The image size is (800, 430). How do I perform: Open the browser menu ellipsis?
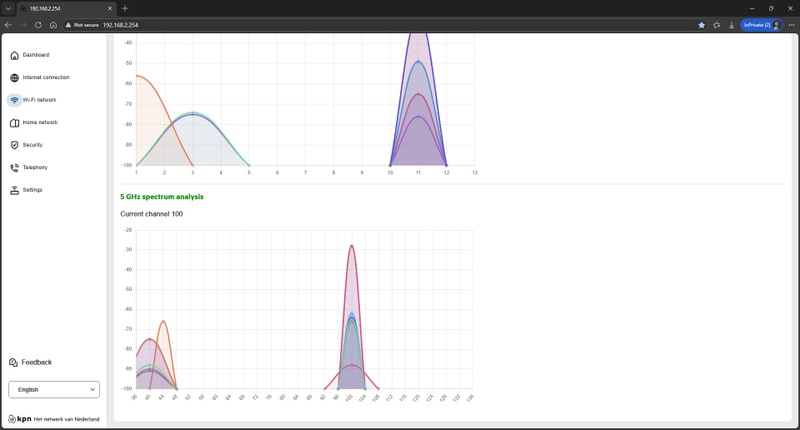tap(791, 24)
